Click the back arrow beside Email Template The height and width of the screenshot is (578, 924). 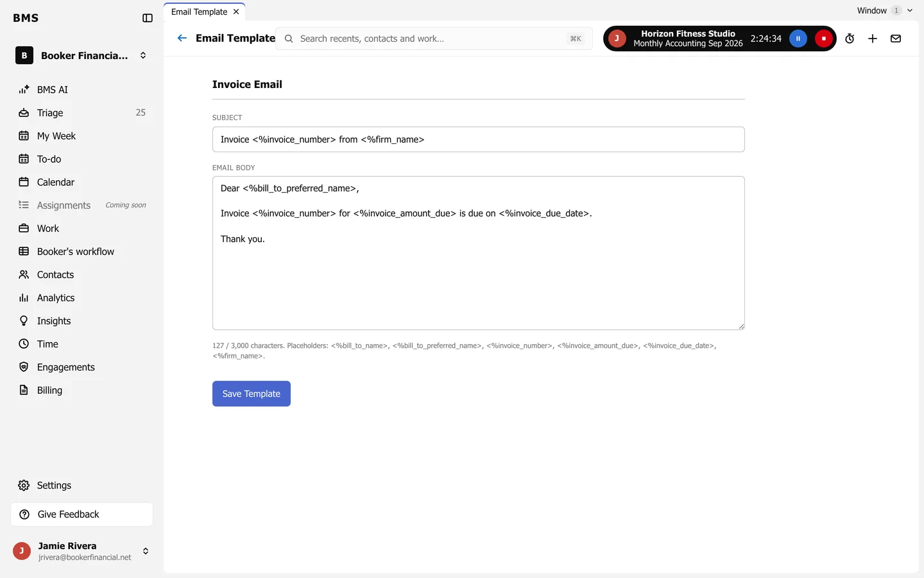[182, 39]
